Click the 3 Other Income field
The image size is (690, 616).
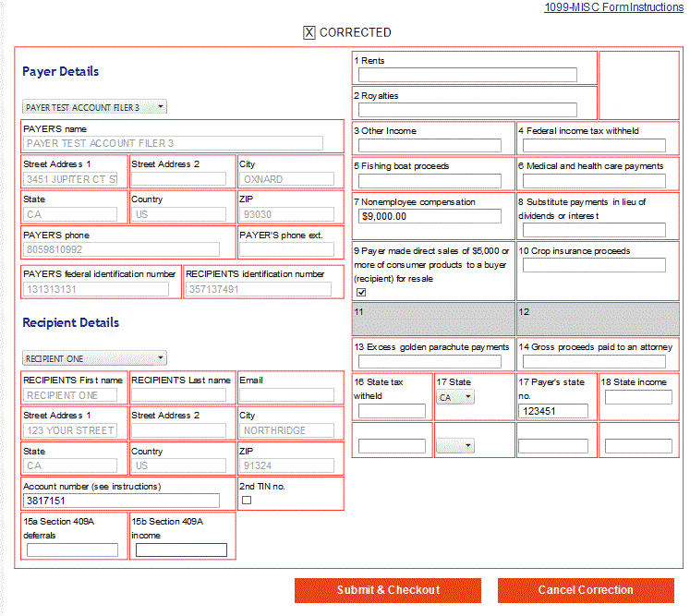click(x=430, y=145)
